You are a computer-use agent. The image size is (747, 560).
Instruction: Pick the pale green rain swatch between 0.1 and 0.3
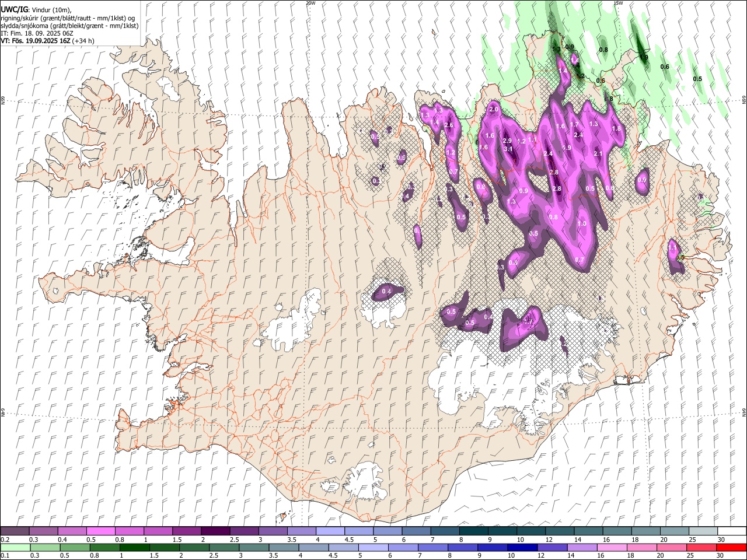[x=15, y=547]
